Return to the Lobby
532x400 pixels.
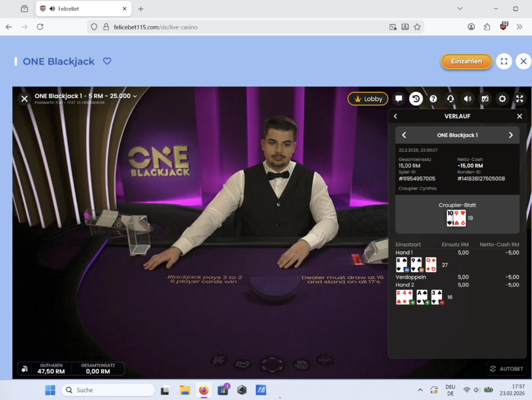click(x=368, y=99)
